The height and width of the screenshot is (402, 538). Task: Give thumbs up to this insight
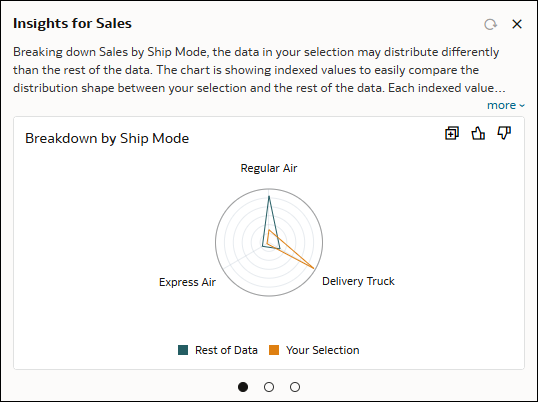click(x=478, y=133)
